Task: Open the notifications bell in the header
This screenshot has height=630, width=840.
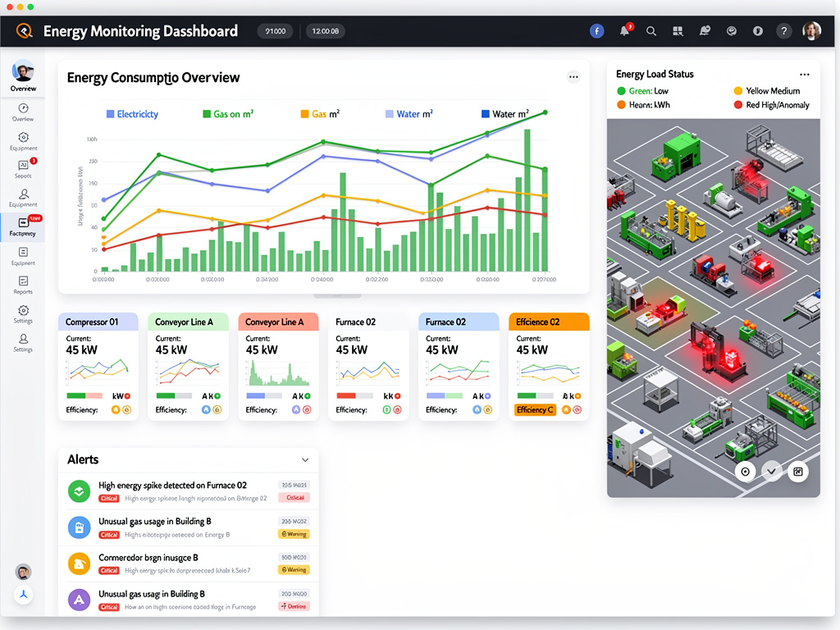Action: 625,31
